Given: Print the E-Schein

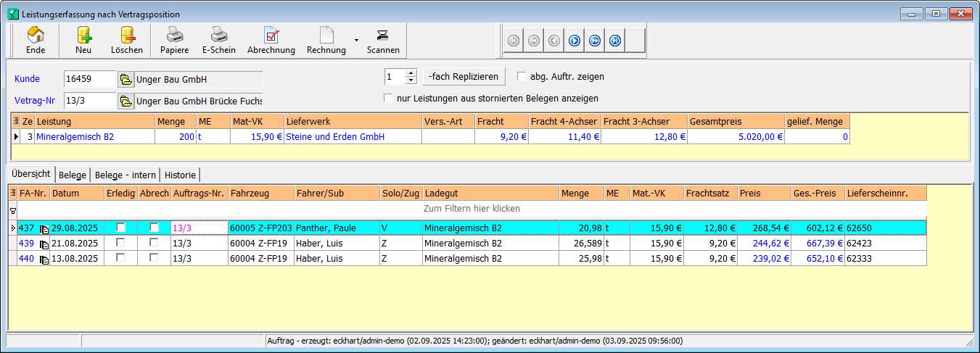Looking at the screenshot, I should [x=218, y=40].
